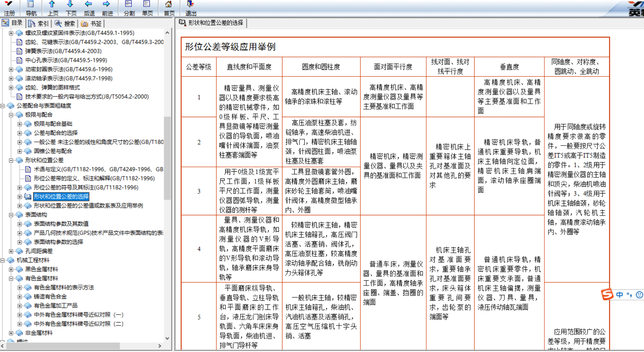Screen dimensions: 644x352
Task: Select 公差与配合的选择 tree item
Action: tap(56, 133)
